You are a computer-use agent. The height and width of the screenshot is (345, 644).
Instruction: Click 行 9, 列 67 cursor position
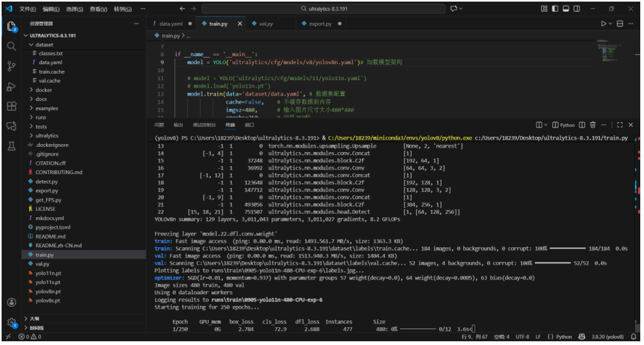click(475, 337)
